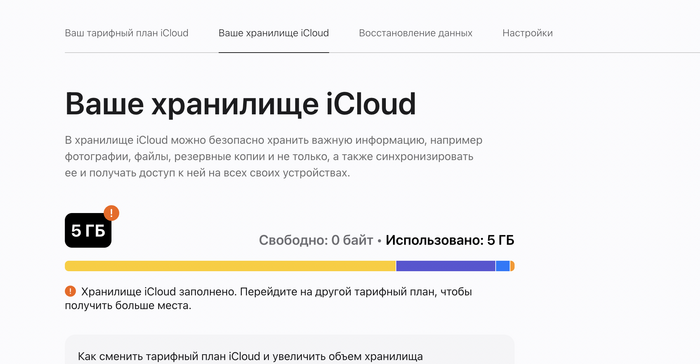Click the orange alert badge on 5 ГБ

tap(111, 213)
